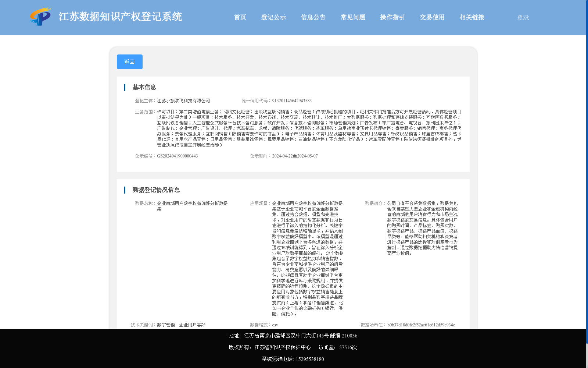Select publication period 2024-04-22至2024-05-07
Image resolution: width=588 pixels, height=368 pixels.
click(295, 156)
